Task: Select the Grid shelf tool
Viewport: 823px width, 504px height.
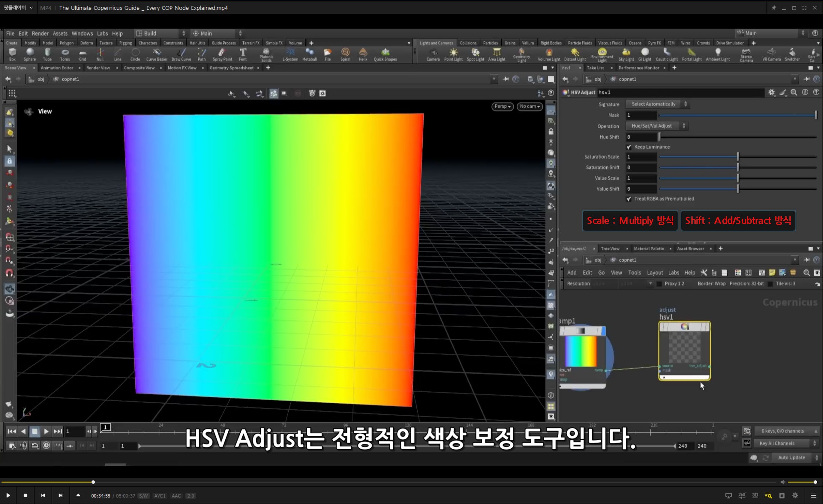Action: point(83,54)
